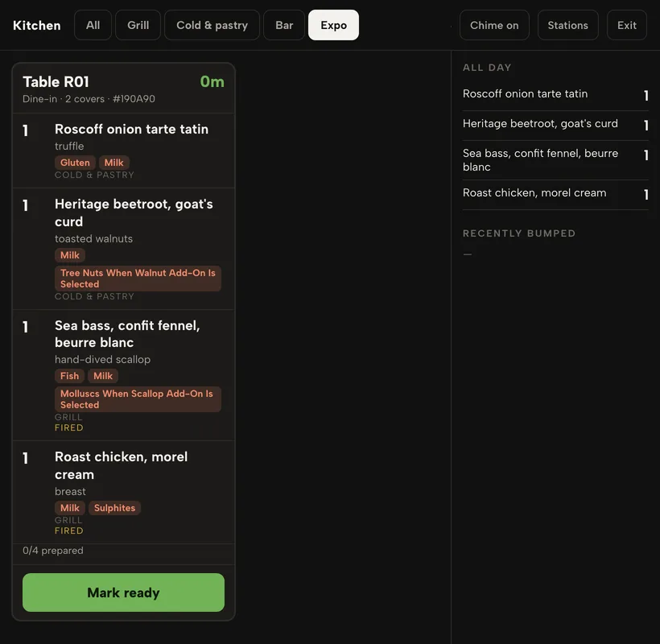Viewport: 660px width, 644px height.
Task: Click the Tree Nuts walnut add-on tag
Action: point(138,279)
